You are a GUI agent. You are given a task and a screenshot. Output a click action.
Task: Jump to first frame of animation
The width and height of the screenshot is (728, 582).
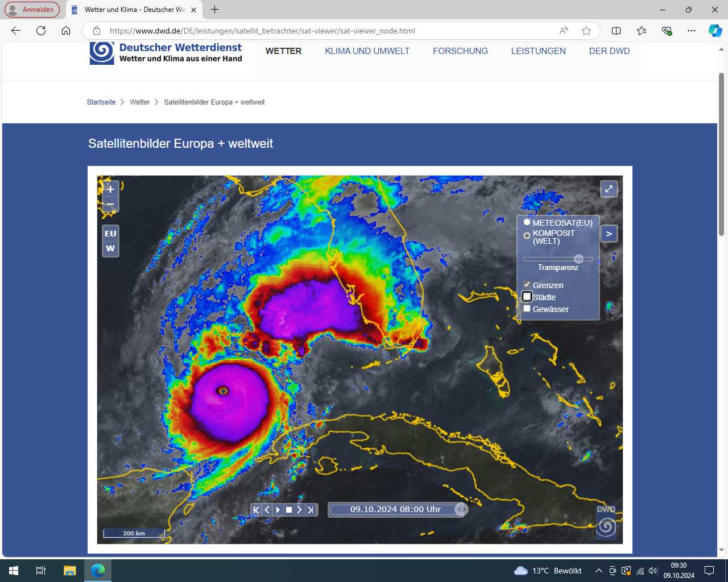point(256,510)
